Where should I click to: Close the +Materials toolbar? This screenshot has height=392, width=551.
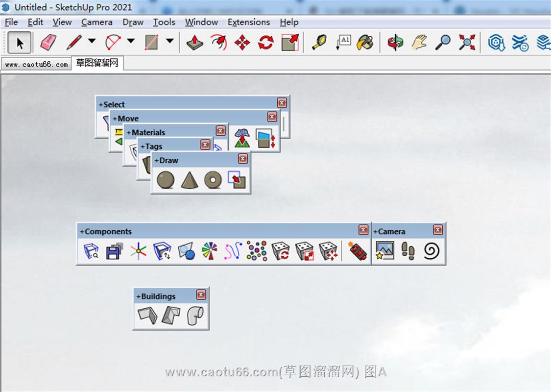tap(220, 131)
